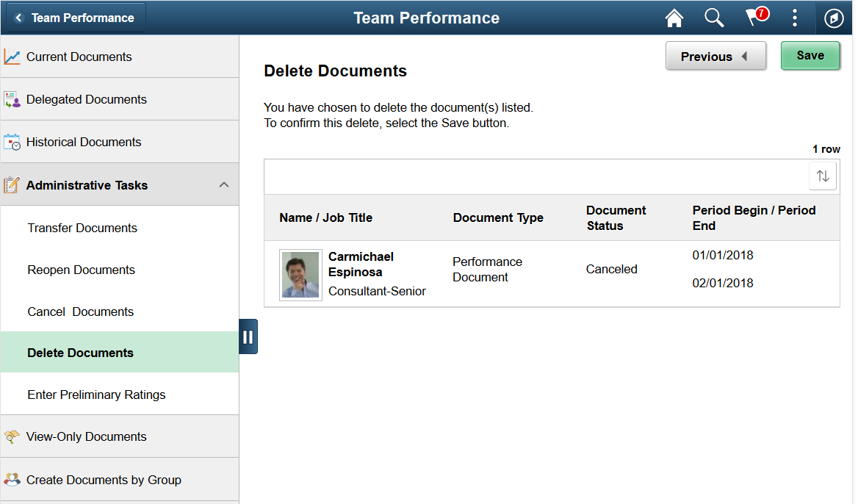
Task: Click the View-Only Documents icon
Action: coord(12,436)
